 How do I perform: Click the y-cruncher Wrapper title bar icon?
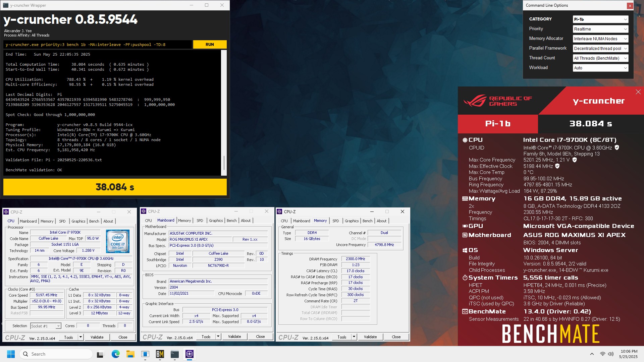pyautogui.click(x=6, y=5)
